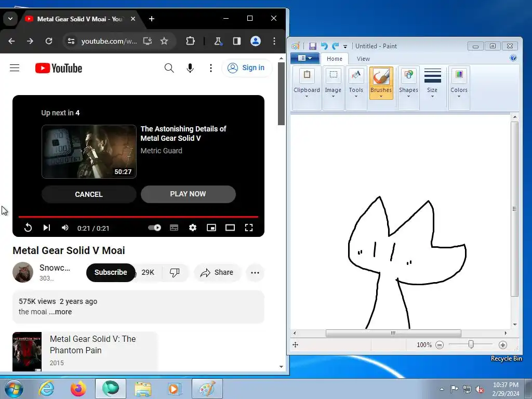532x399 pixels.
Task: Zoom out with the minus button in Paint
Action: coord(440,345)
